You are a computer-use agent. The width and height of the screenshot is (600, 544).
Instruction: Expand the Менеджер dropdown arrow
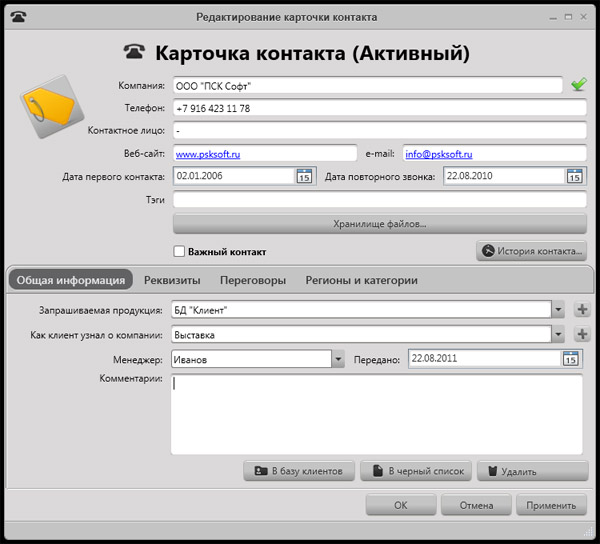pos(338,359)
